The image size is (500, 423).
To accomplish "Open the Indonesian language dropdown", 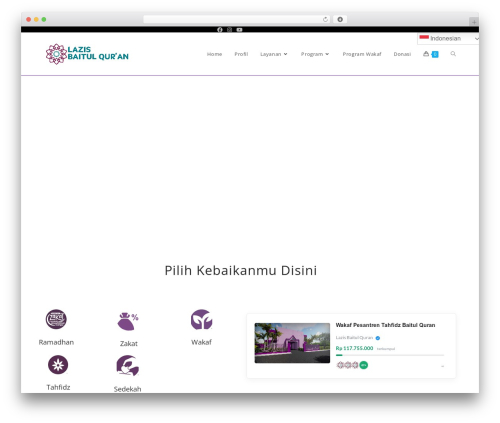I will pos(448,39).
